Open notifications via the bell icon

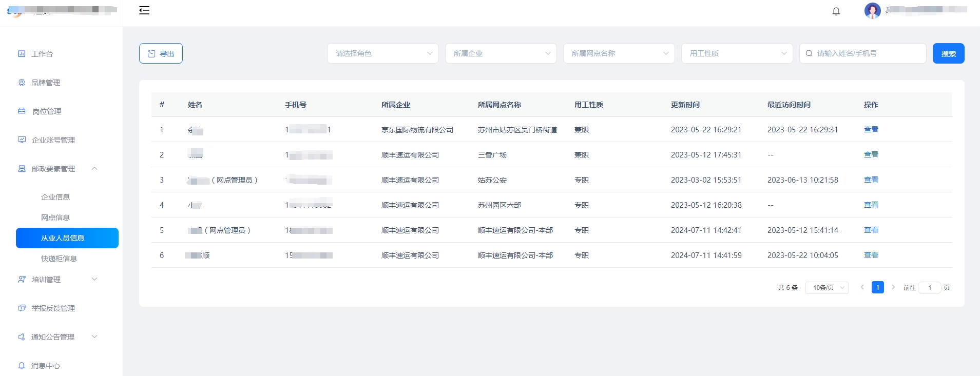(x=836, y=11)
